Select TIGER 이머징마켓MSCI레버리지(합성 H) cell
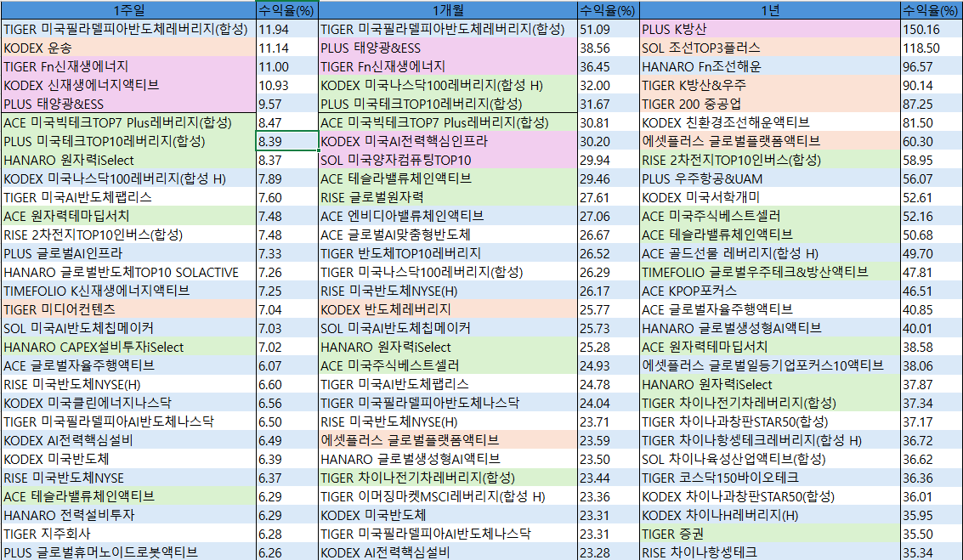This screenshot has width=963, height=560. click(448, 496)
